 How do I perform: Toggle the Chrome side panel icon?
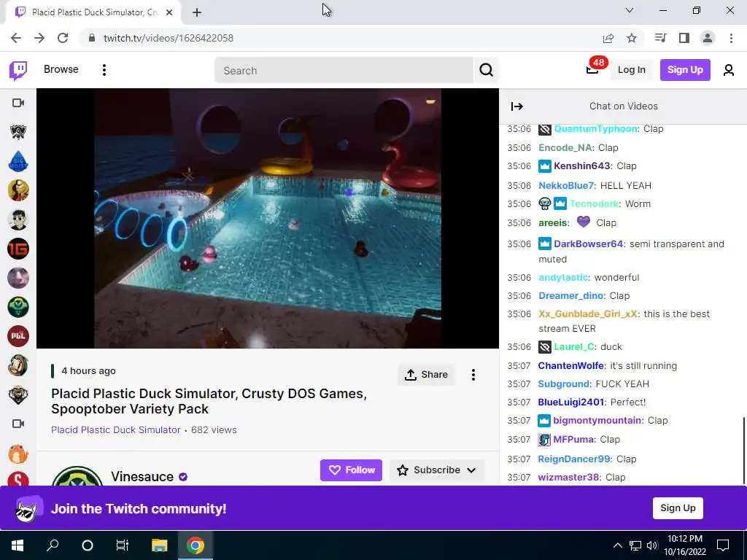684,38
